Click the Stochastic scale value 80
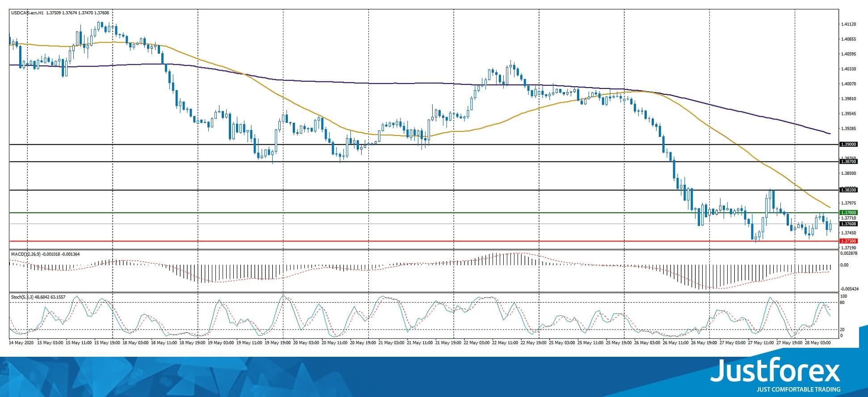The image size is (868, 397). [843, 303]
